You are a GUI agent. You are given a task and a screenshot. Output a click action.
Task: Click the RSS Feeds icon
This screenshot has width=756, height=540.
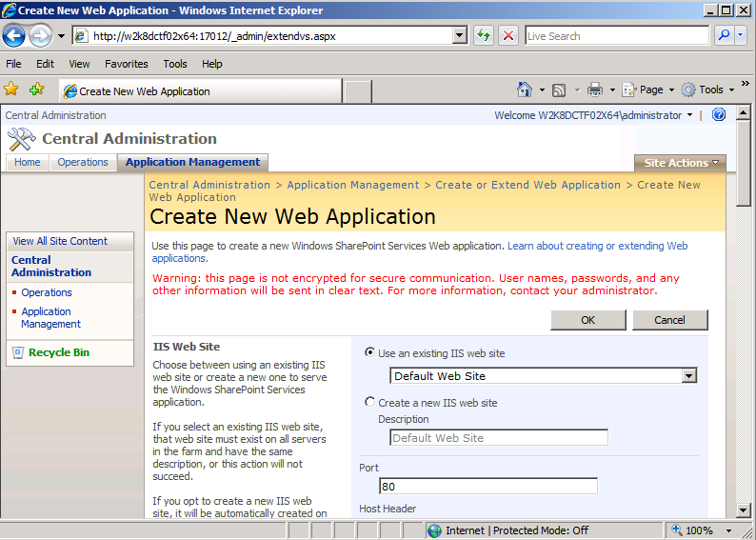click(559, 90)
